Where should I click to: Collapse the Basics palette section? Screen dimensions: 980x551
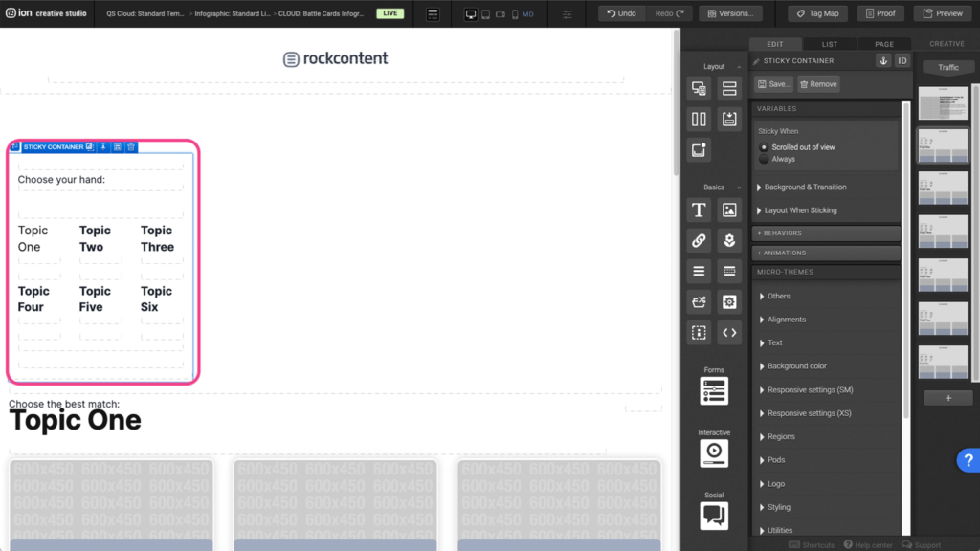click(739, 187)
